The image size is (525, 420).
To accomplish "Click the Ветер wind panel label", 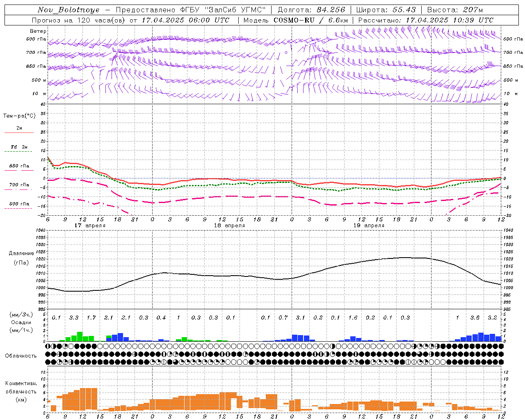I will tap(38, 31).
